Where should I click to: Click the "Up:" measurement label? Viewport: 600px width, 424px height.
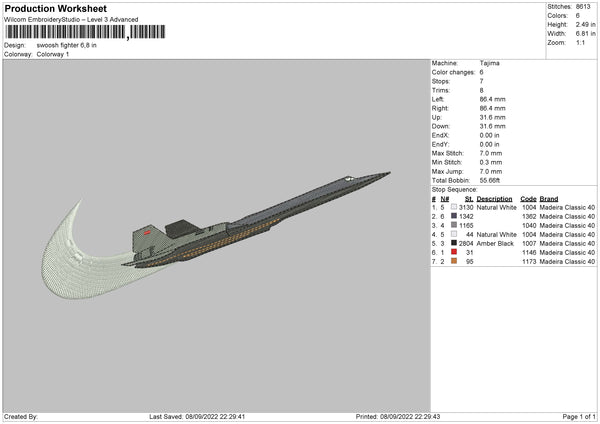(x=437, y=117)
